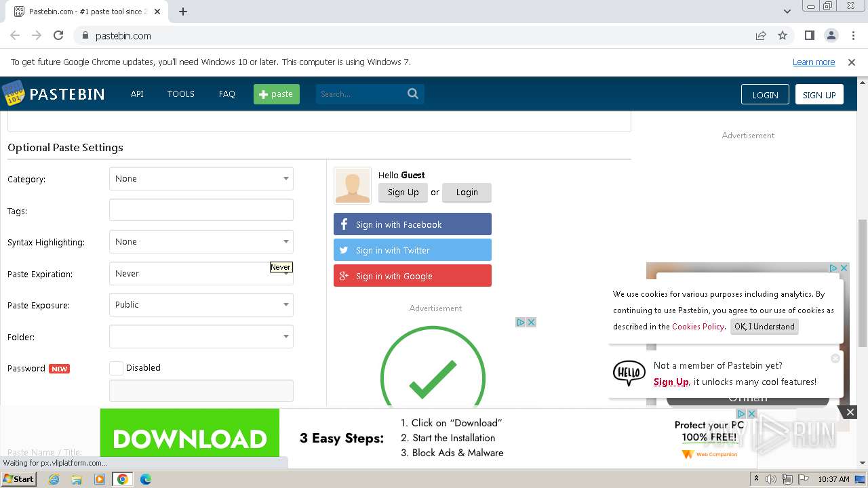Click the address bar URL
Viewport: 868px width, 488px height.
[123, 35]
